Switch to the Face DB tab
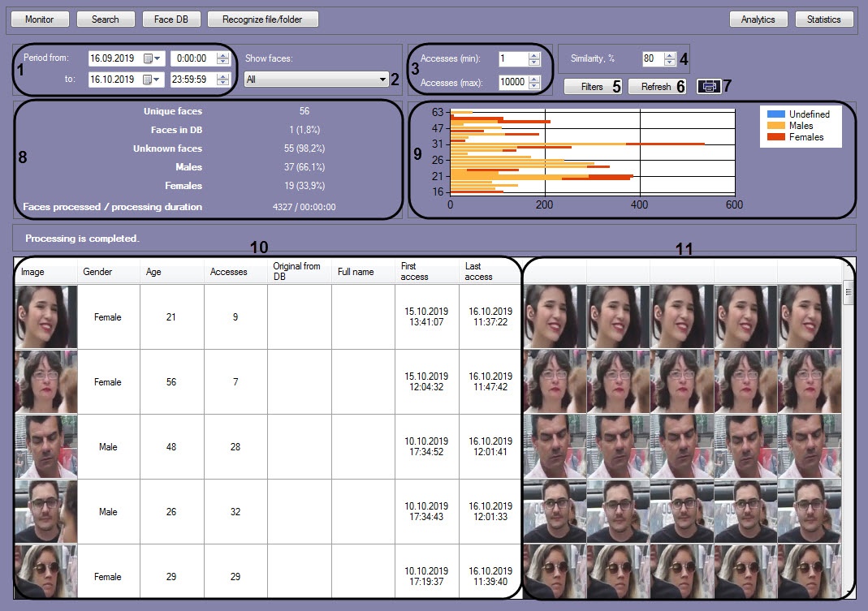 (171, 19)
